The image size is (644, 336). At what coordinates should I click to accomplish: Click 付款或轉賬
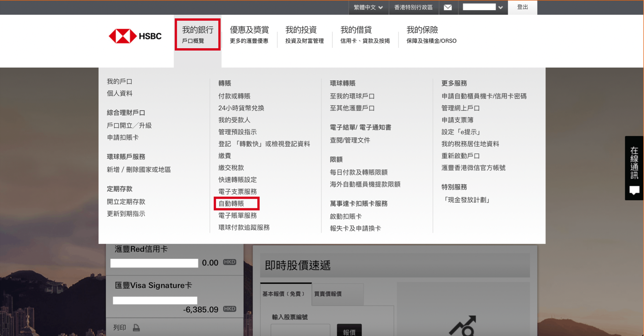pyautogui.click(x=234, y=96)
